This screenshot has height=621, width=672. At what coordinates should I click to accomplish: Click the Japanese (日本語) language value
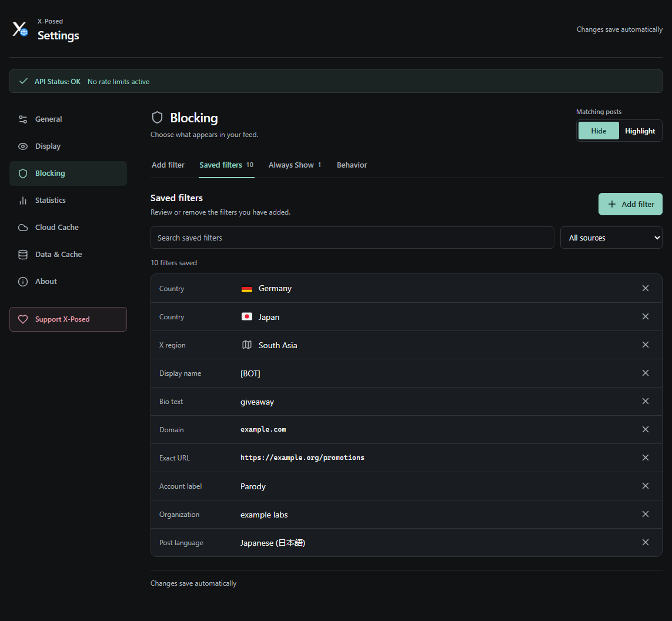273,543
